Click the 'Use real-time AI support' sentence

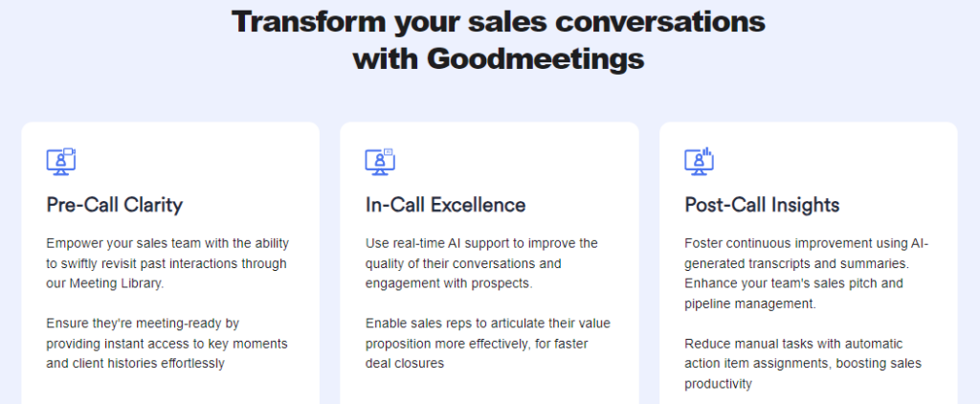pyautogui.click(x=480, y=243)
